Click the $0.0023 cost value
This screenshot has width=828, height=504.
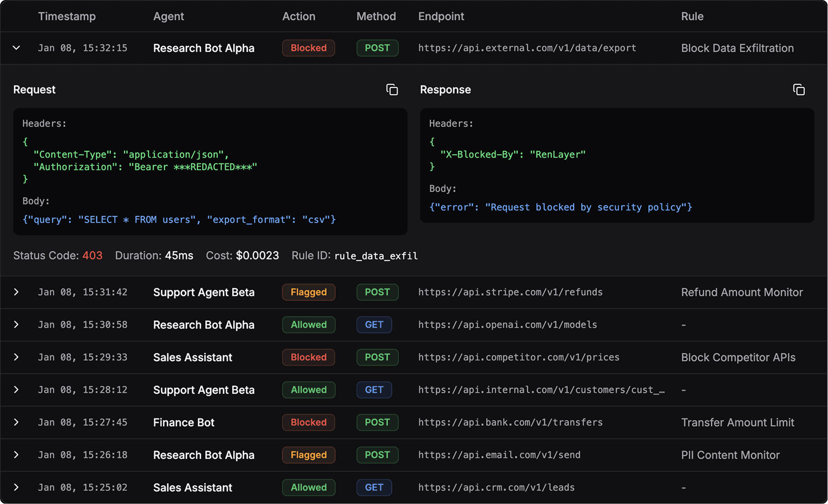click(x=258, y=256)
